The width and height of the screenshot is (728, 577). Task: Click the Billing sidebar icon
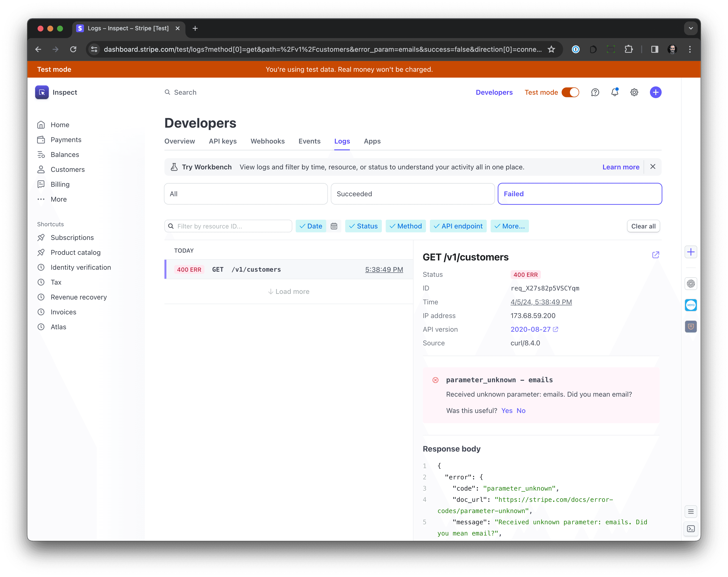click(41, 184)
